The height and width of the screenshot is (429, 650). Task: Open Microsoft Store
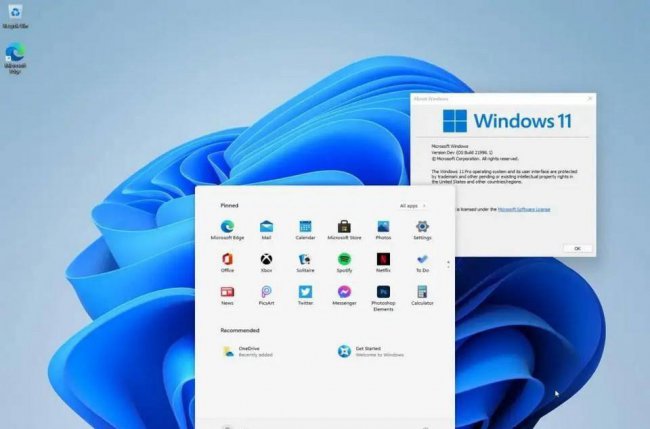click(344, 230)
